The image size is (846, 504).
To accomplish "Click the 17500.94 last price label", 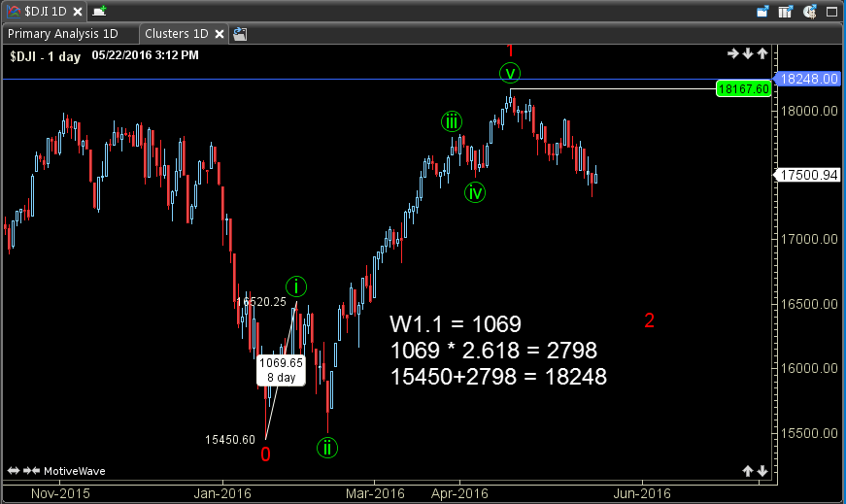I will tap(808, 175).
